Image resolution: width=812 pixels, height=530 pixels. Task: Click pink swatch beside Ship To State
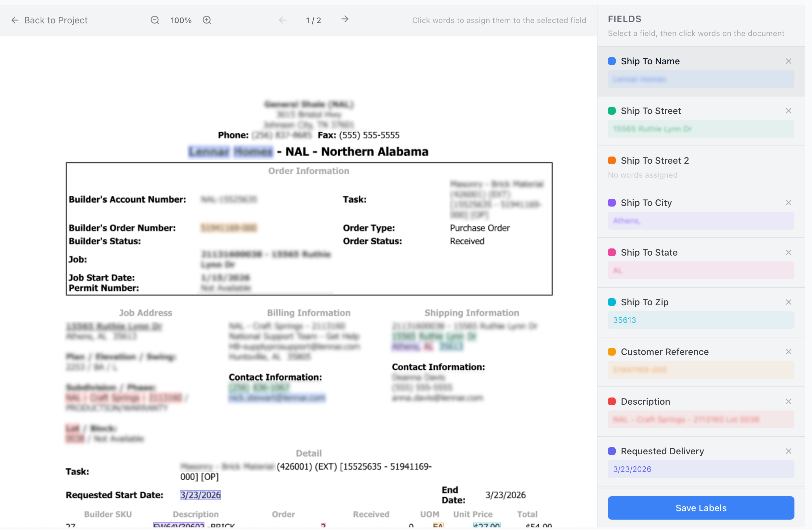612,253
